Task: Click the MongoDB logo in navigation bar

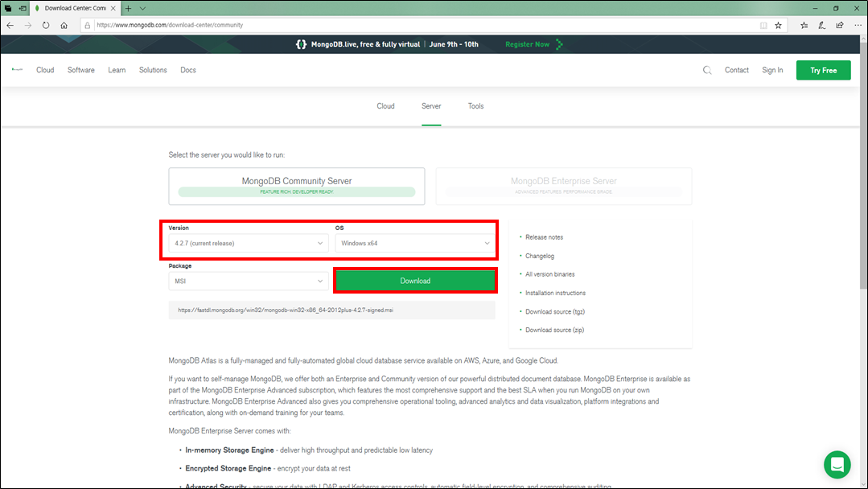Action: 17,70
